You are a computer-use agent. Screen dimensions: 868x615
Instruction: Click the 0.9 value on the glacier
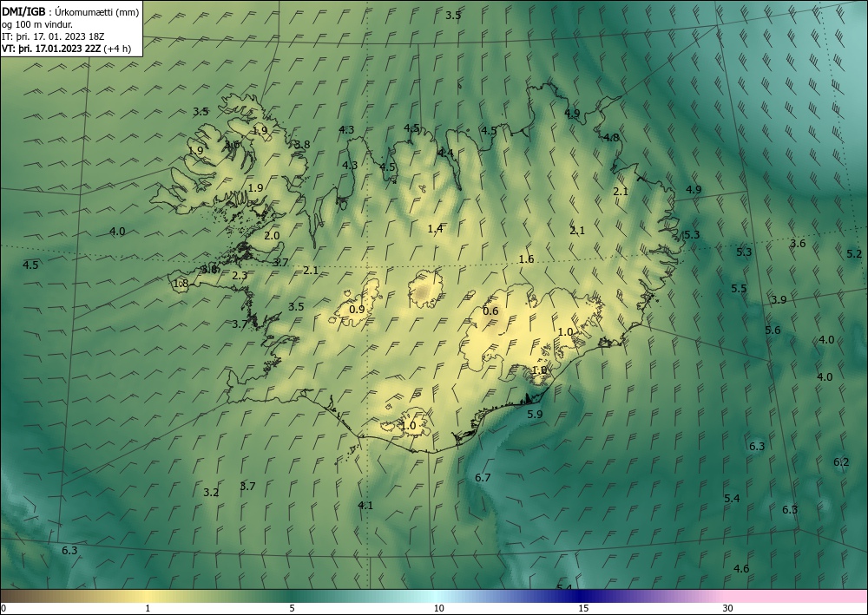click(x=357, y=309)
